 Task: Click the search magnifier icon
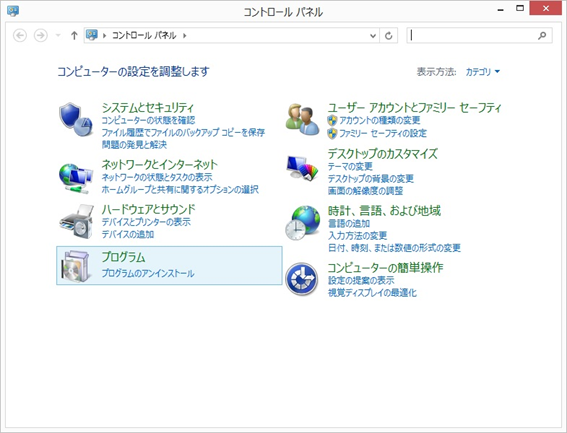point(542,35)
